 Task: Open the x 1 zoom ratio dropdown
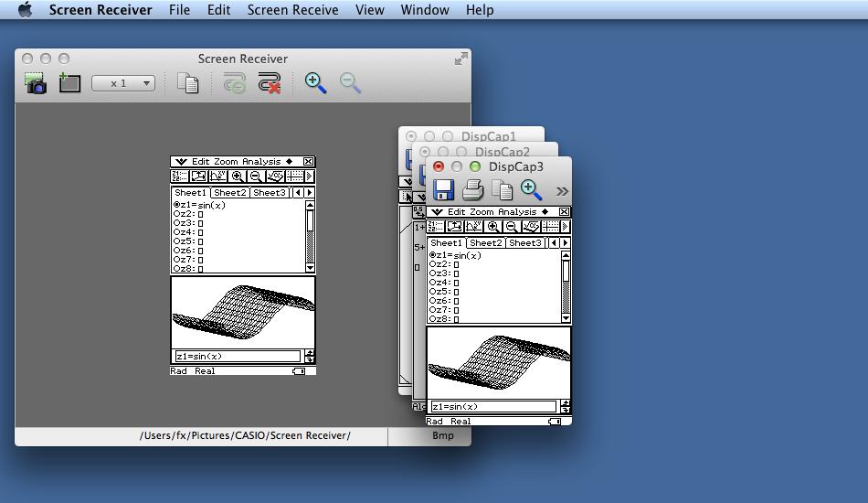tap(123, 83)
